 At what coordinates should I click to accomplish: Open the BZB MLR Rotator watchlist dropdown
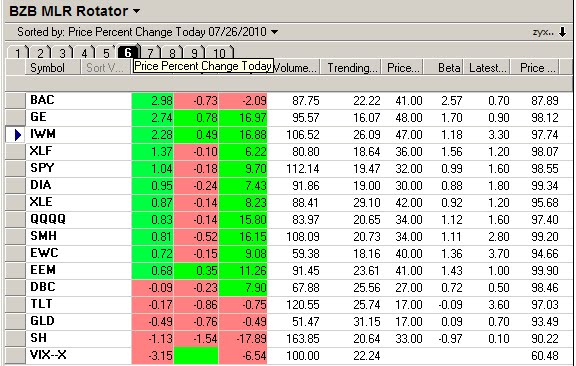point(136,11)
